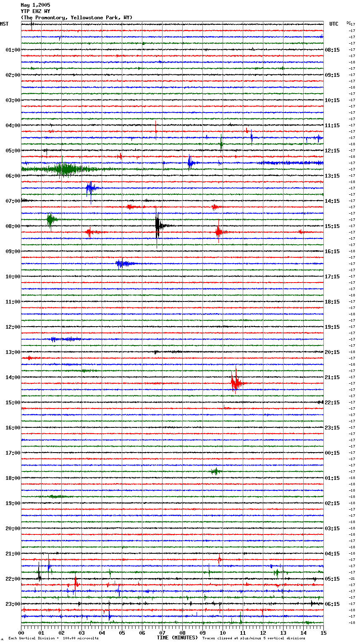Screen dimensions: 357x644
Task: Click the 'MST' timezone label
Action: pos(4,24)
